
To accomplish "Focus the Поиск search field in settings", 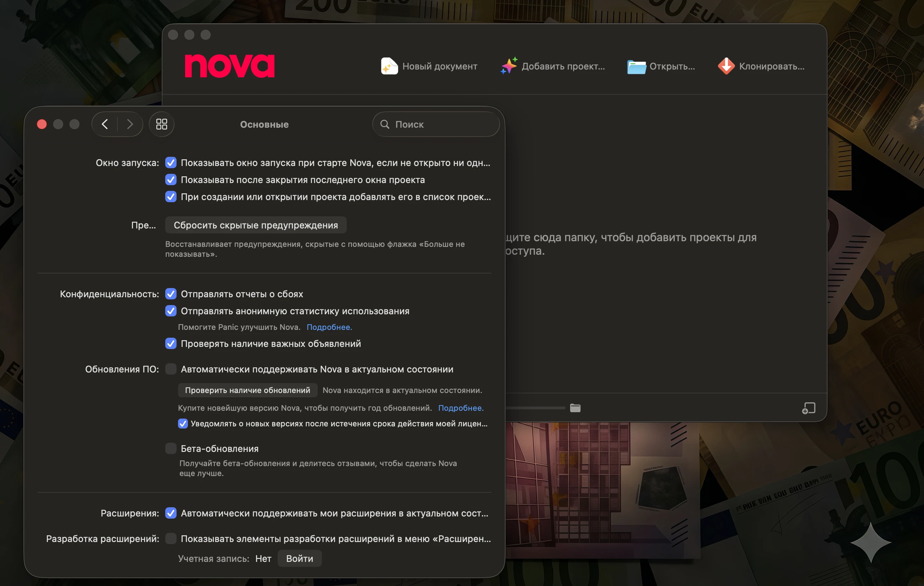I will (x=436, y=124).
